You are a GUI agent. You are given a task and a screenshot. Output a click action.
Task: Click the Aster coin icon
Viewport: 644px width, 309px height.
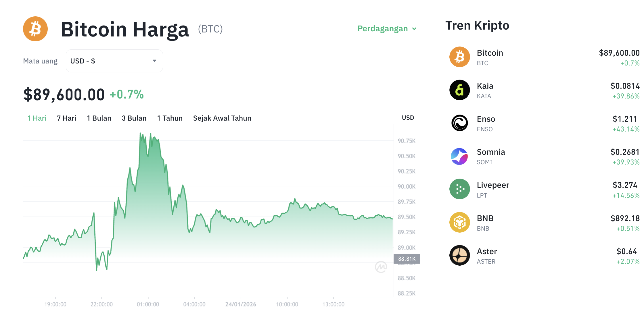coord(459,255)
